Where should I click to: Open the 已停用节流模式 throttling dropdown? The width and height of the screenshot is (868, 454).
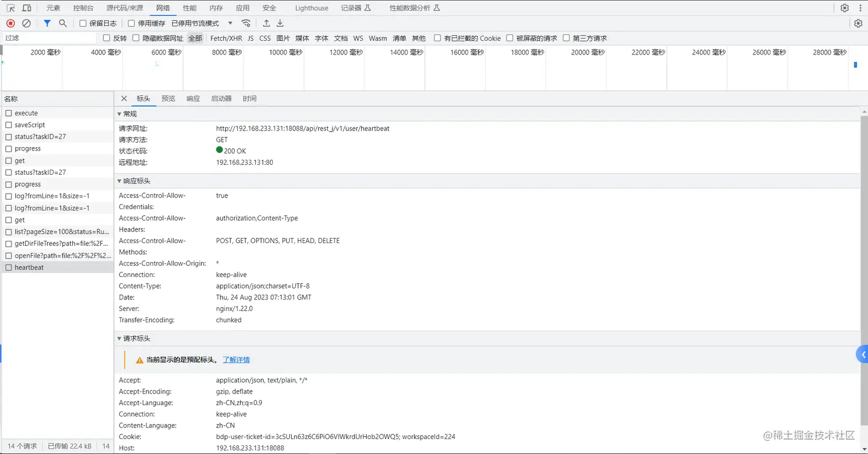pyautogui.click(x=202, y=24)
